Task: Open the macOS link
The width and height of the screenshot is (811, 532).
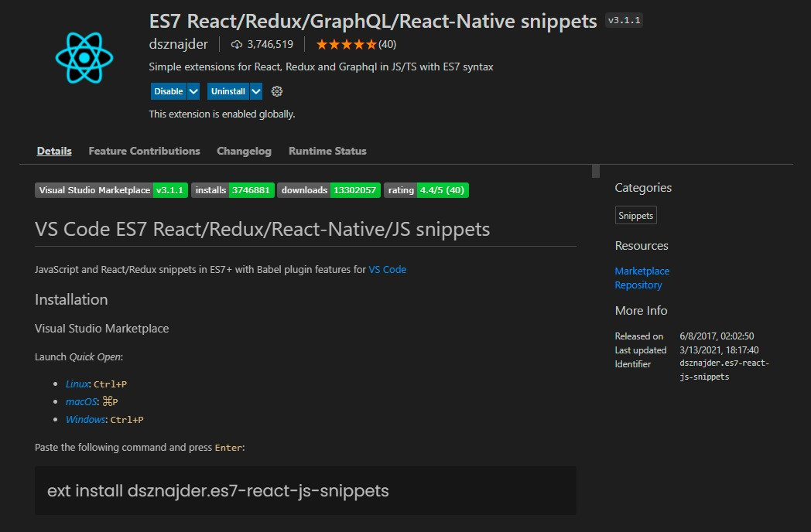Action: [81, 402]
